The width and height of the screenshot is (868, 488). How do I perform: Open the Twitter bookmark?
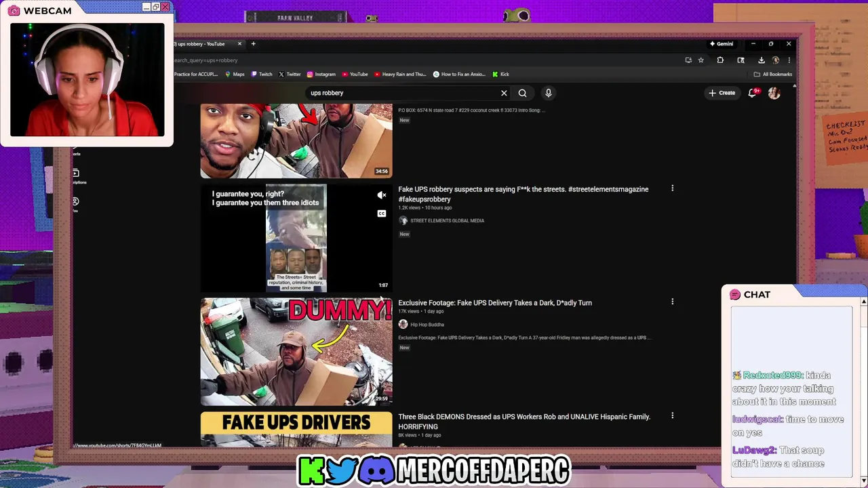tap(290, 75)
